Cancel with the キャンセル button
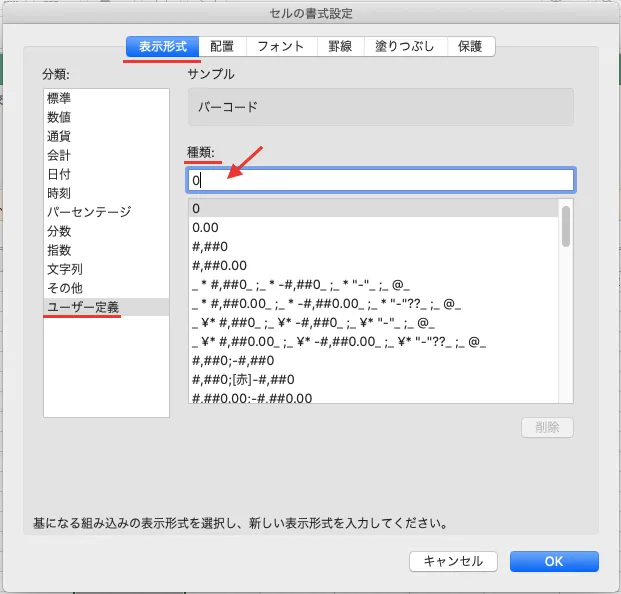This screenshot has width=621, height=594. pos(453,561)
